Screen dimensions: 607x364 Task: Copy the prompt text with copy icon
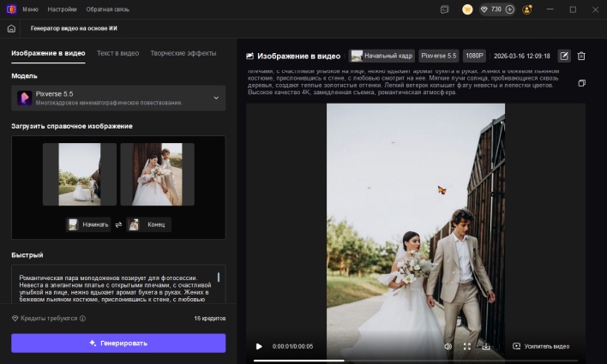click(581, 83)
